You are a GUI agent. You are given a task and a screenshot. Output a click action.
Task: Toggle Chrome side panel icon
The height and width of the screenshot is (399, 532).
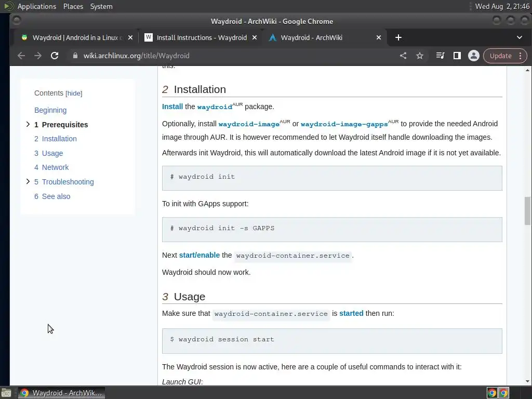[457, 56]
